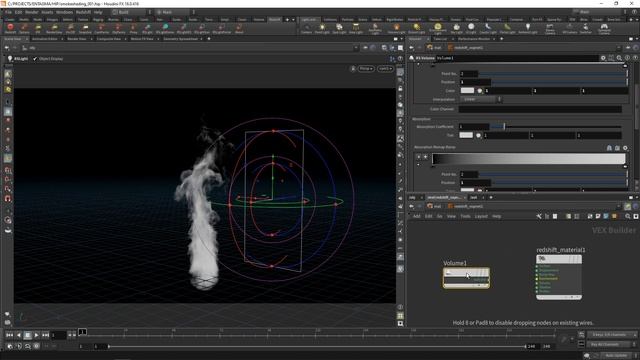Create an Ambient Light from the shelf
The width and height of the screenshot is (640, 360).
528,29
